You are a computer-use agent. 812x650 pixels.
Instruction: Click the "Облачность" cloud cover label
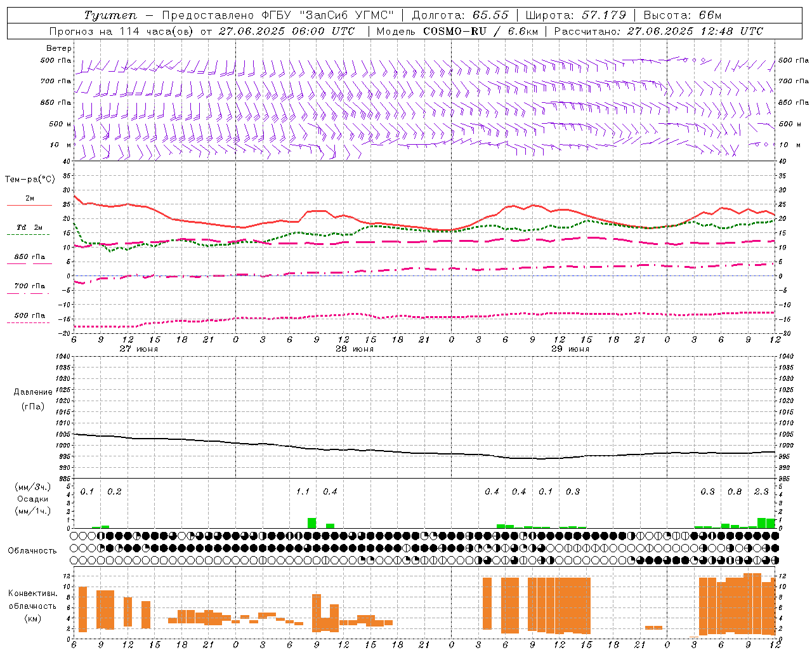pos(32,551)
